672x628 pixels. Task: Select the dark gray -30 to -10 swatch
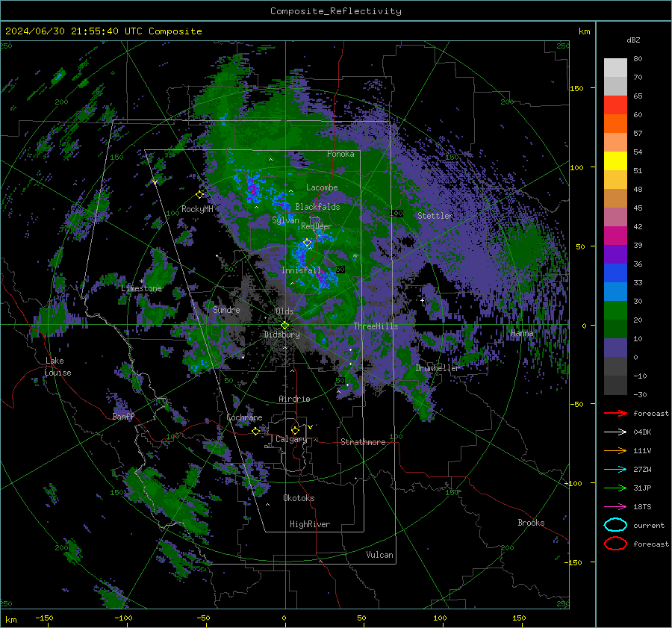click(x=615, y=385)
